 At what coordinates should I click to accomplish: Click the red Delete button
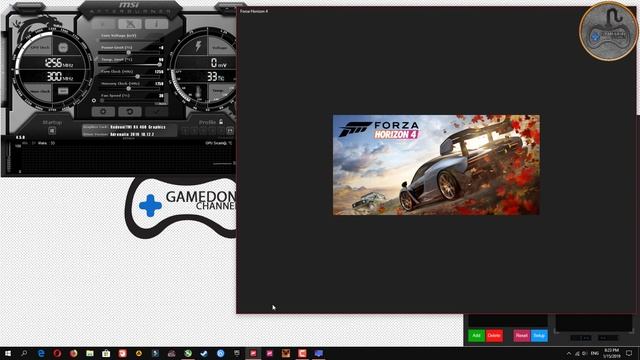tap(494, 336)
